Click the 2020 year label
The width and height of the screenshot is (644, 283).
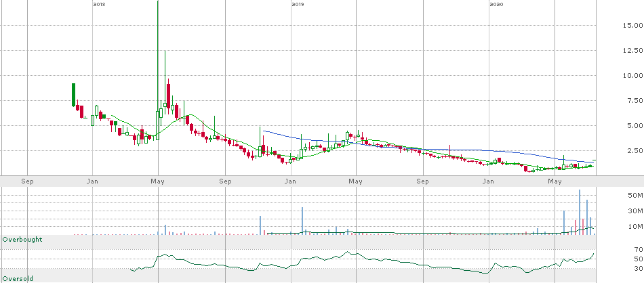(x=496, y=5)
